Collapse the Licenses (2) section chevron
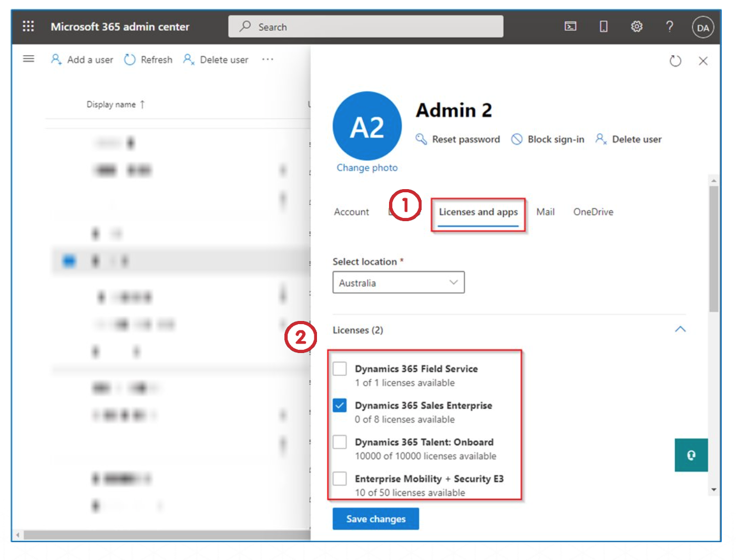The image size is (736, 560). (x=680, y=329)
